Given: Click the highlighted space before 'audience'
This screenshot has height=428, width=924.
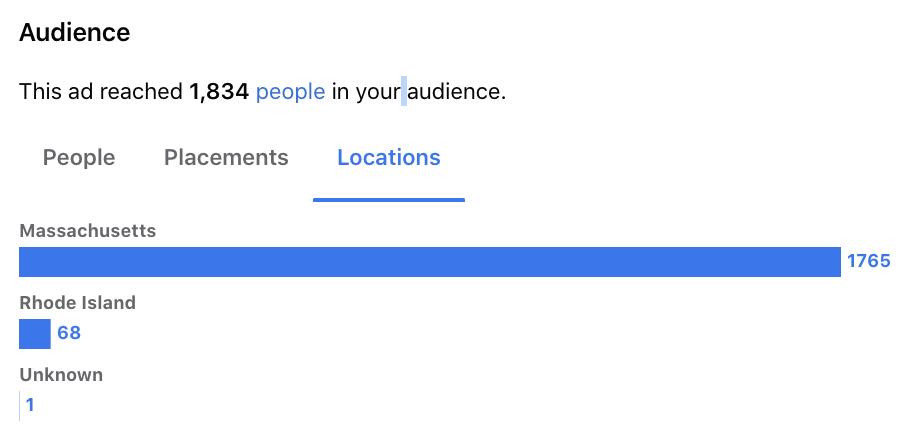Looking at the screenshot, I should pyautogui.click(x=404, y=91).
